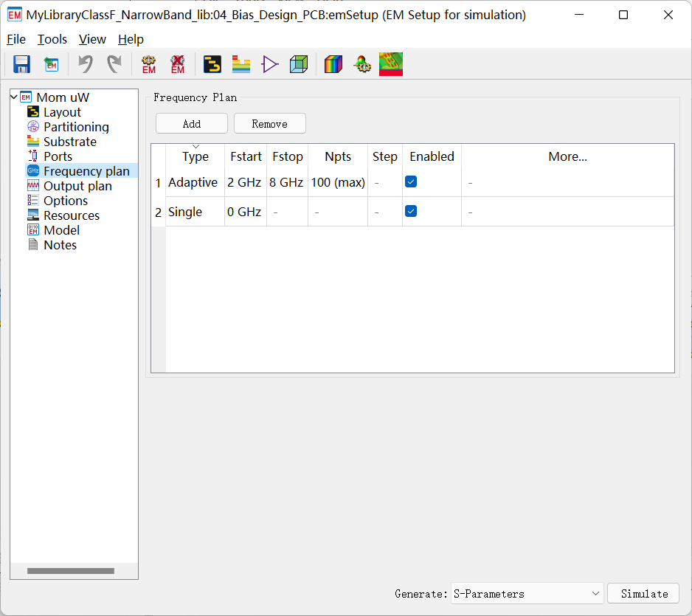Click the Save icon in toolbar
This screenshot has width=692, height=616.
pos(21,64)
